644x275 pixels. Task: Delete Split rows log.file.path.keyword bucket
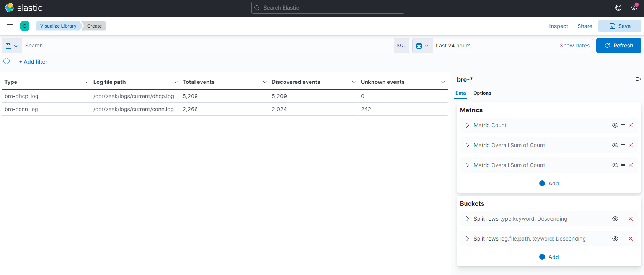[631, 239]
